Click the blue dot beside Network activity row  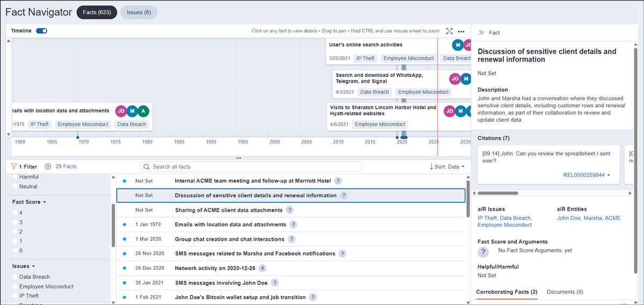point(125,268)
